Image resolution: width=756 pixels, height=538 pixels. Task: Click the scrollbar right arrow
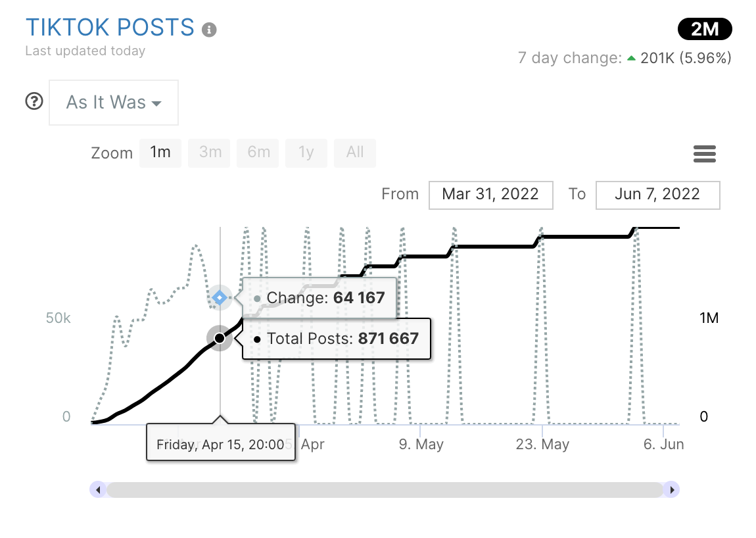(671, 489)
